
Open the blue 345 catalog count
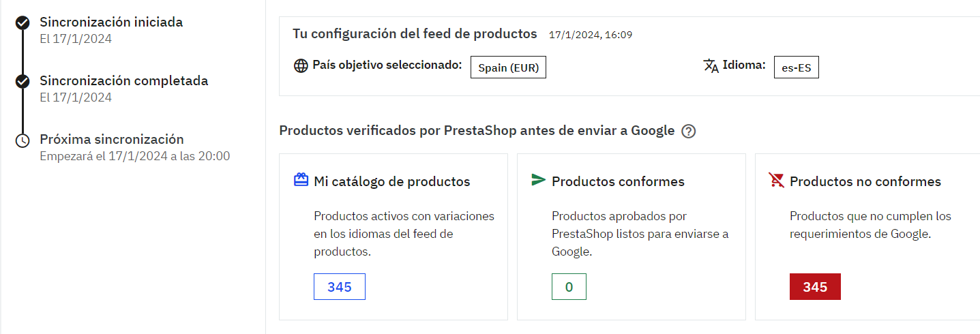click(339, 287)
